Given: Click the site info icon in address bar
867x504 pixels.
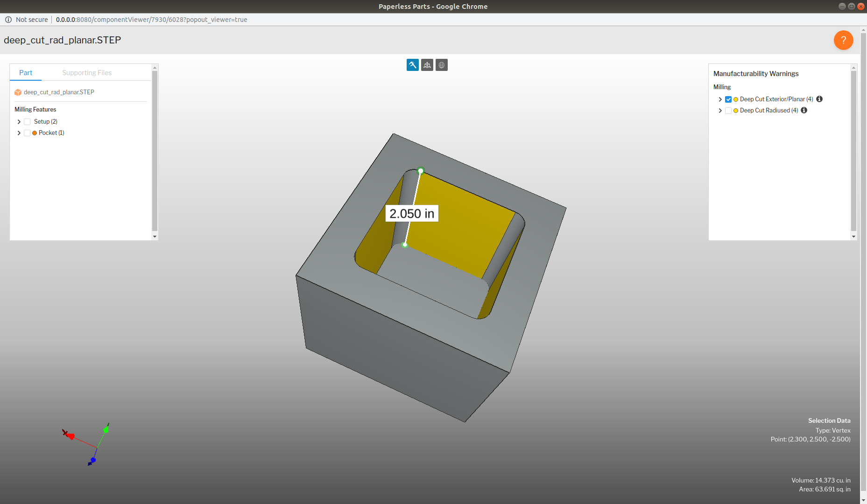Looking at the screenshot, I should point(8,20).
